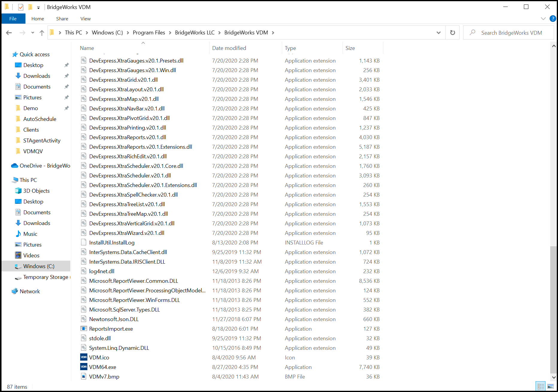Switch to the Home ribbon tab
This screenshot has width=558, height=392.
(38, 19)
